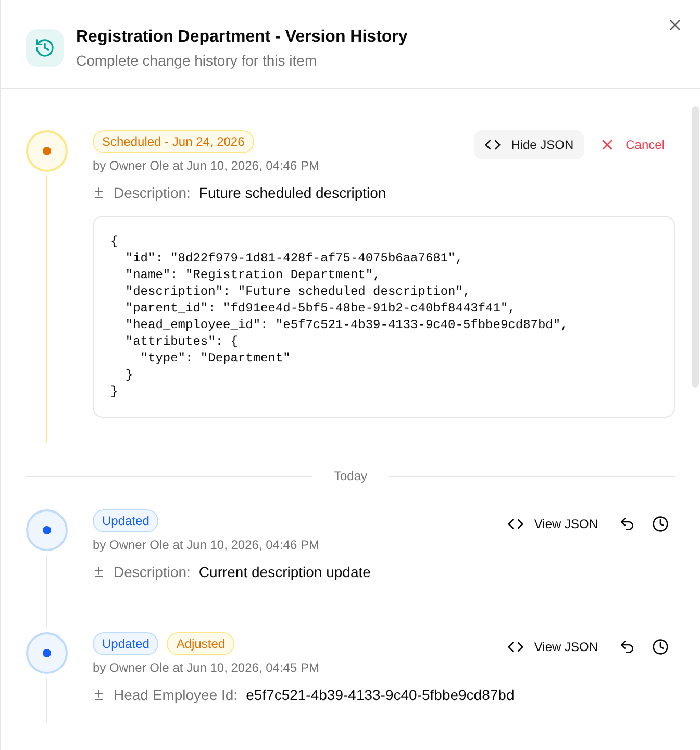Revert to the Current description update version
Viewport: 700px width, 750px height.
click(627, 524)
